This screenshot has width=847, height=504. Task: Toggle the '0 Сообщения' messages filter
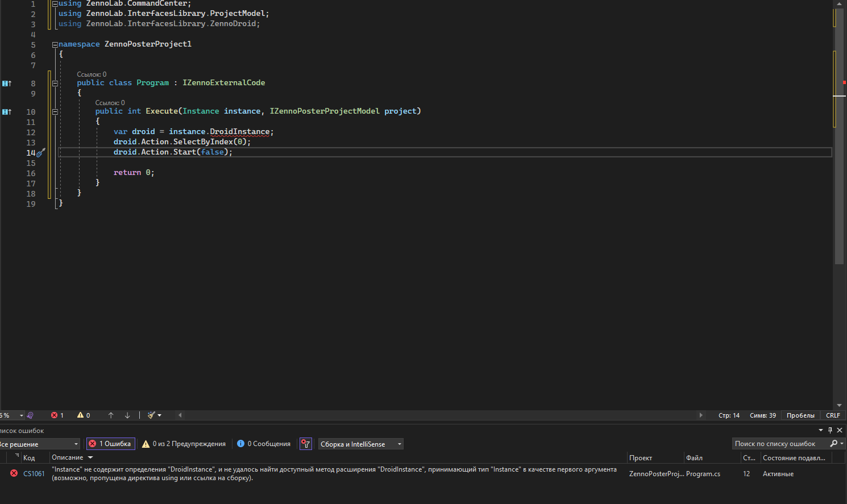(264, 444)
